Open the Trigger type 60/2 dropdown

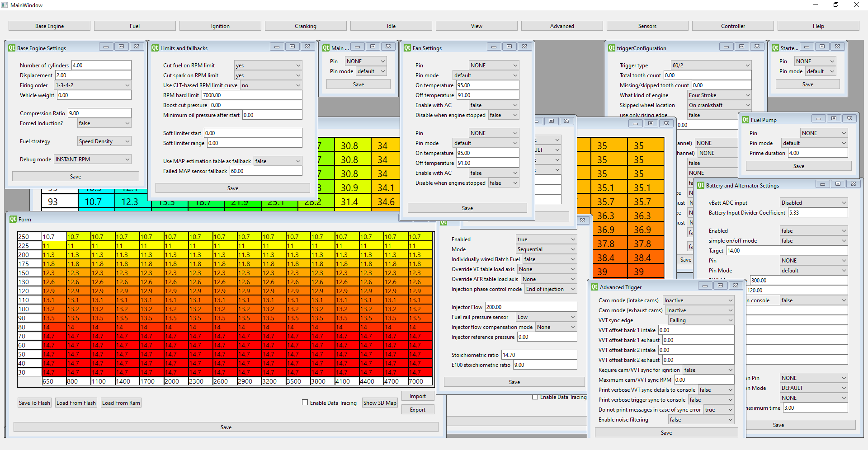click(x=711, y=66)
